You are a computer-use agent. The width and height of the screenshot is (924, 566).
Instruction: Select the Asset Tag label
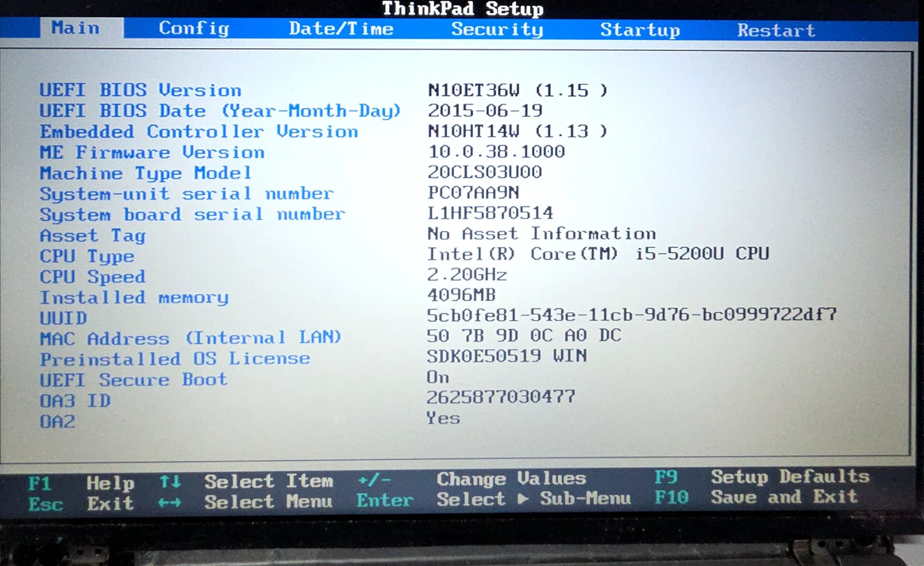(92, 236)
